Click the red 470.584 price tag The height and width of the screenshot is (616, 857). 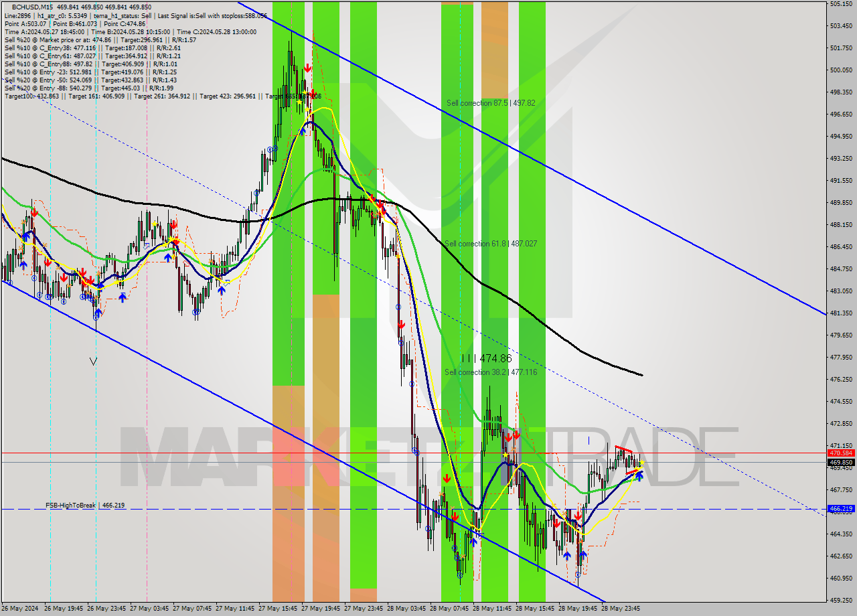[841, 453]
